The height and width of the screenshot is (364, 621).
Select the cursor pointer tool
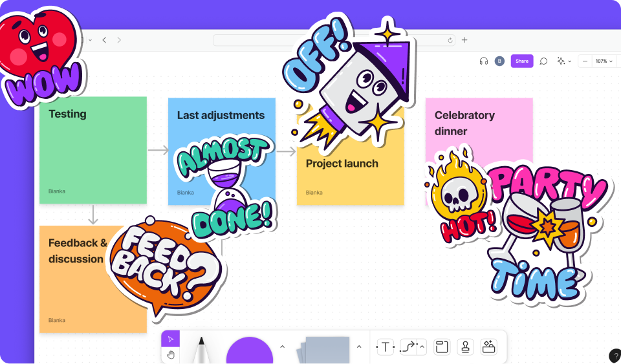coord(171,339)
